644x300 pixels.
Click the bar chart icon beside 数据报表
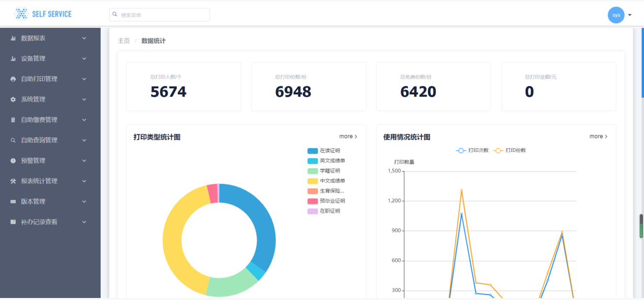[13, 39]
